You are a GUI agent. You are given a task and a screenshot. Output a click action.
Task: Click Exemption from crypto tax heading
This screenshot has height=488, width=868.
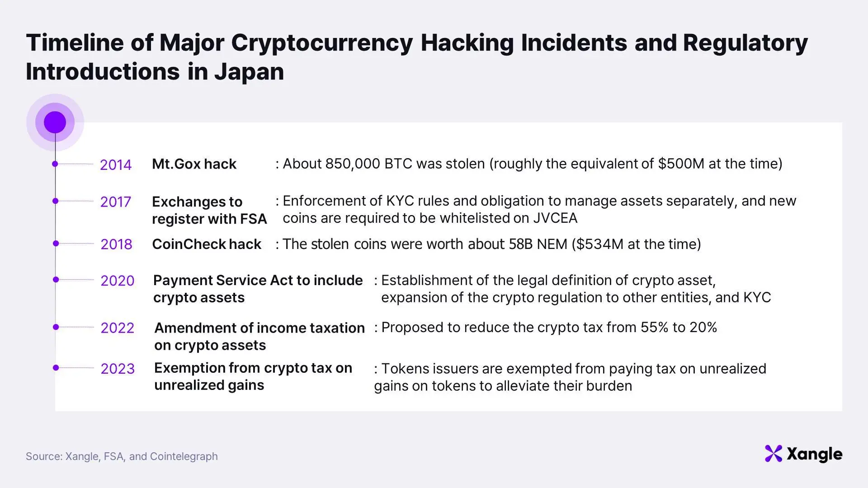(x=253, y=376)
